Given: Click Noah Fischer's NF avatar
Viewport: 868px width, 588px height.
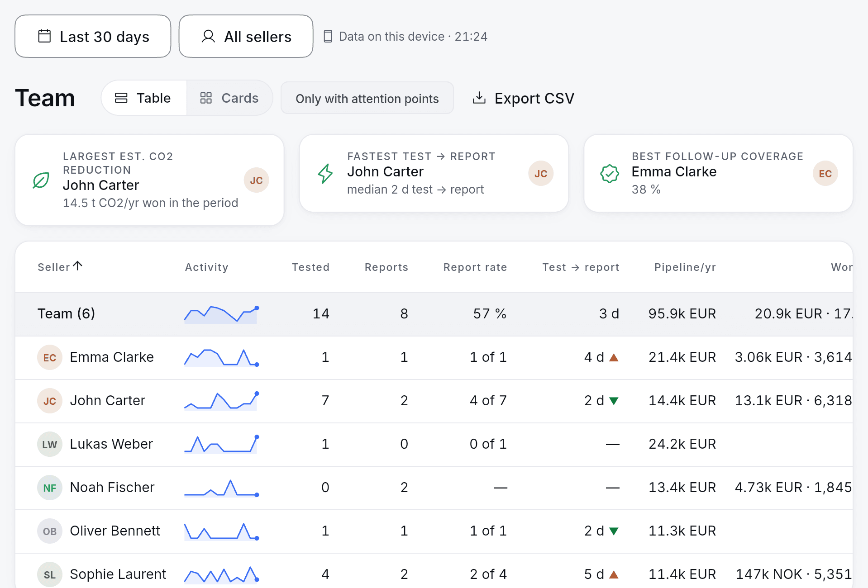Looking at the screenshot, I should click(50, 488).
